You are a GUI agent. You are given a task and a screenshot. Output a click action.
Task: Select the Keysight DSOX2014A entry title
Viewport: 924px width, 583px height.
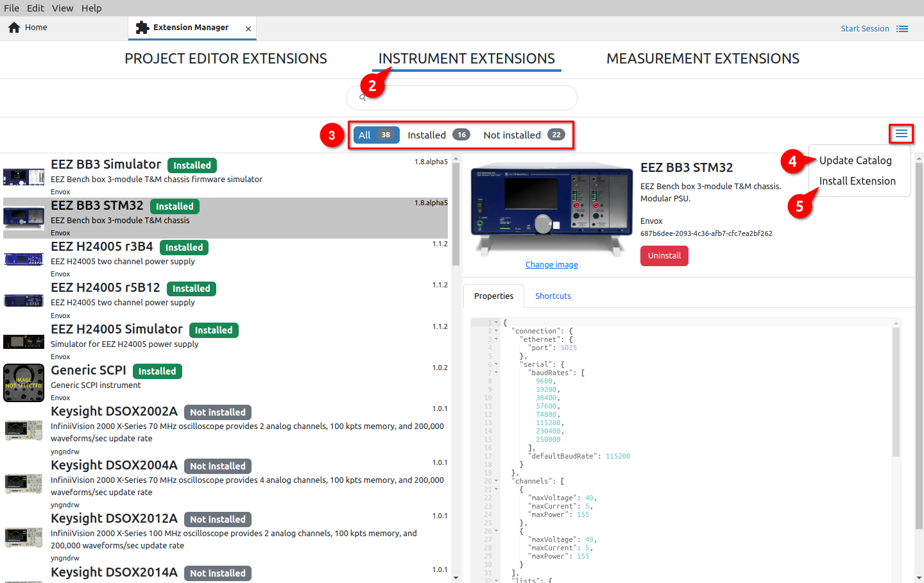coord(114,572)
